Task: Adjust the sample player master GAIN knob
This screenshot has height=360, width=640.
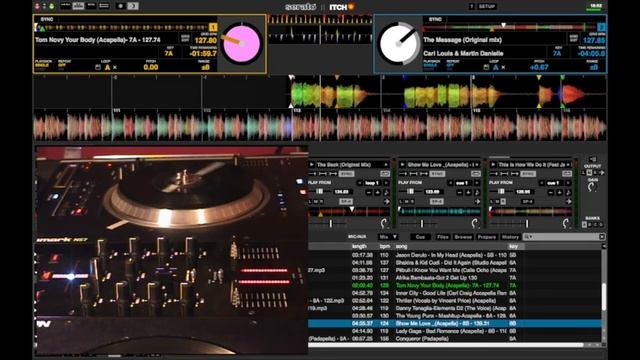Action: click(x=592, y=187)
